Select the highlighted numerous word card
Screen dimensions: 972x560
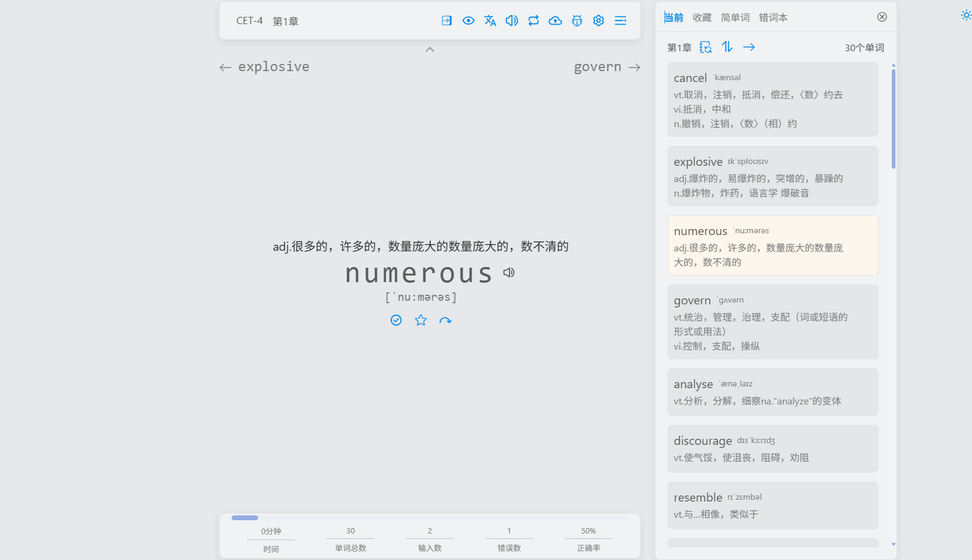(x=772, y=245)
